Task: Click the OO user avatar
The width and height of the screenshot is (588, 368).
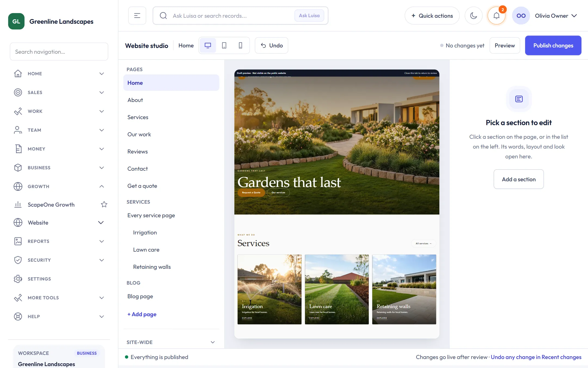Action: (521, 16)
